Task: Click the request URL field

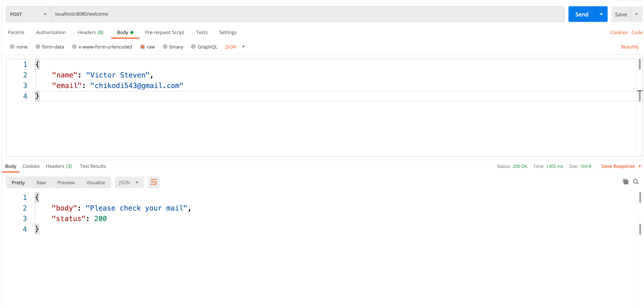Action: pos(308,14)
